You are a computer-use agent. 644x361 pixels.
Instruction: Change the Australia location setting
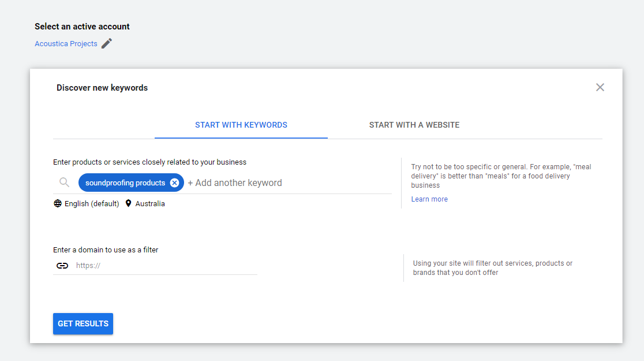coord(150,203)
